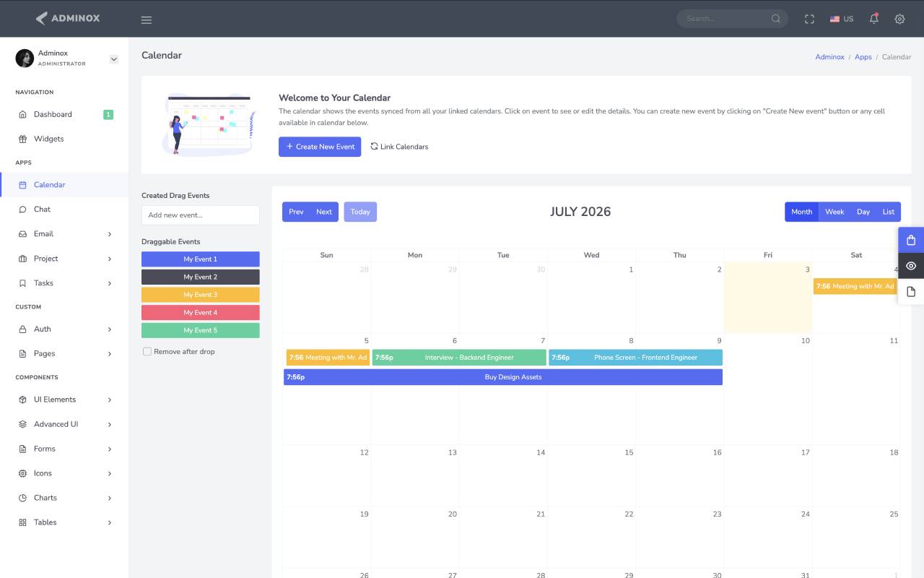Switch to Month calendar view
Image resolution: width=924 pixels, height=578 pixels.
(x=802, y=212)
